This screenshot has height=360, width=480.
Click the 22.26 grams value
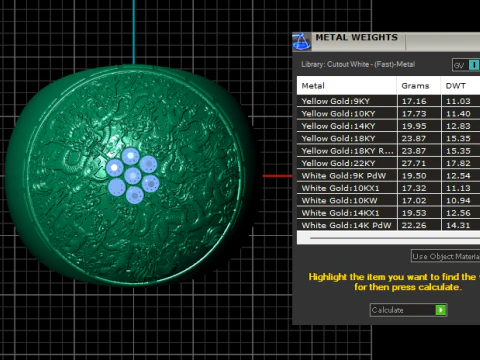[x=414, y=225]
